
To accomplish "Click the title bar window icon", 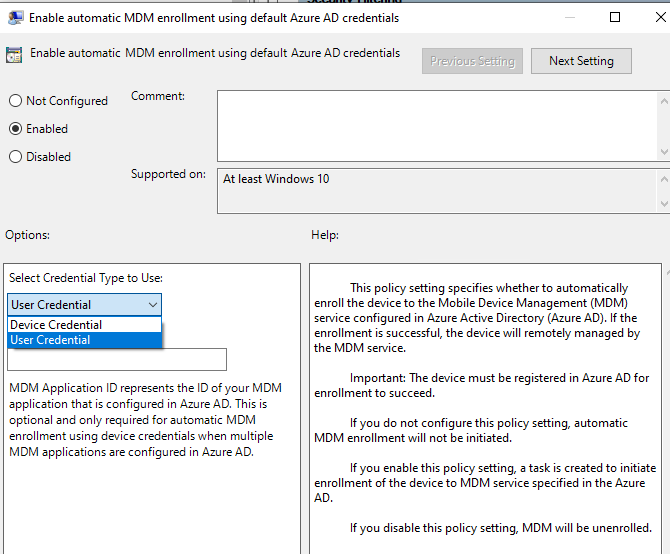I will 16,18.
